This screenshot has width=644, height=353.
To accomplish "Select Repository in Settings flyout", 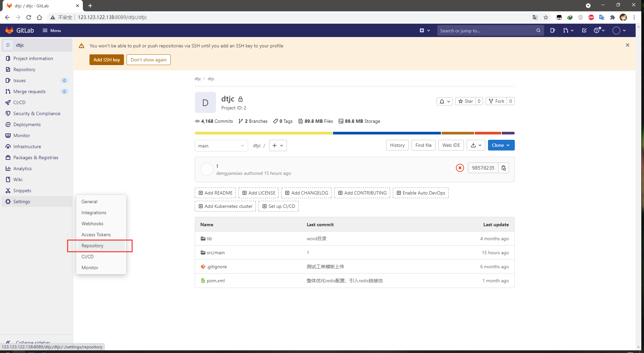I will tap(101, 246).
